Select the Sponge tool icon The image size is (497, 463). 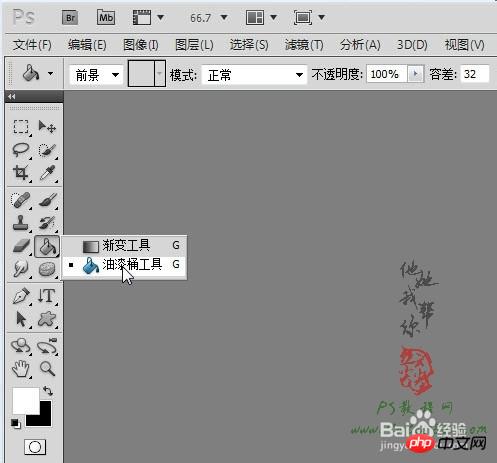[x=47, y=269]
